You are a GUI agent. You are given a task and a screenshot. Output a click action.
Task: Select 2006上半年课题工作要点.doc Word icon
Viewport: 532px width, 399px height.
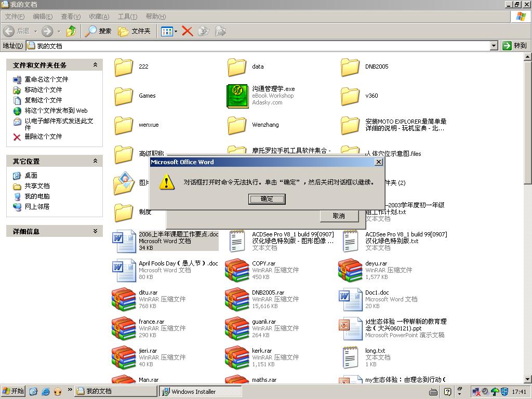tap(124, 241)
